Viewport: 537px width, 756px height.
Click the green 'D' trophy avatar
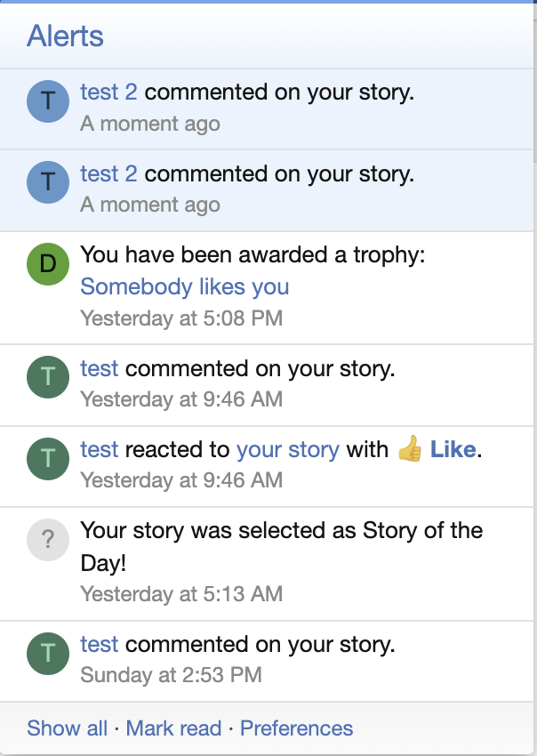click(x=47, y=264)
